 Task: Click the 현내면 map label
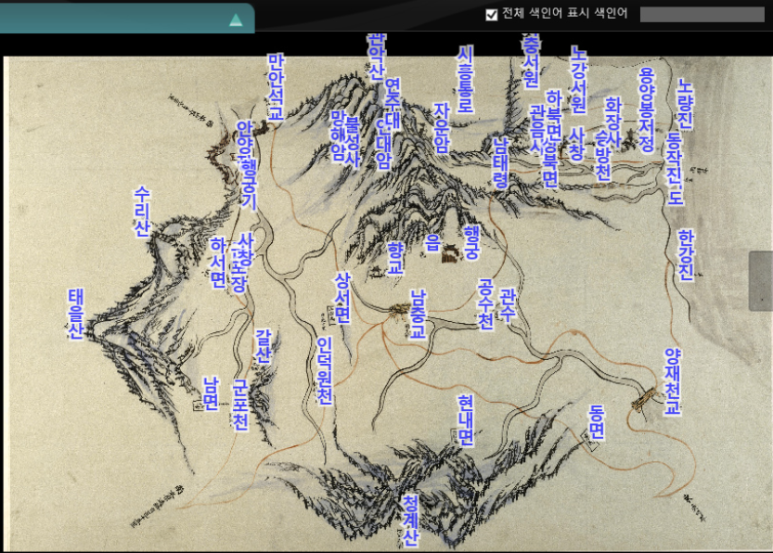[465, 420]
